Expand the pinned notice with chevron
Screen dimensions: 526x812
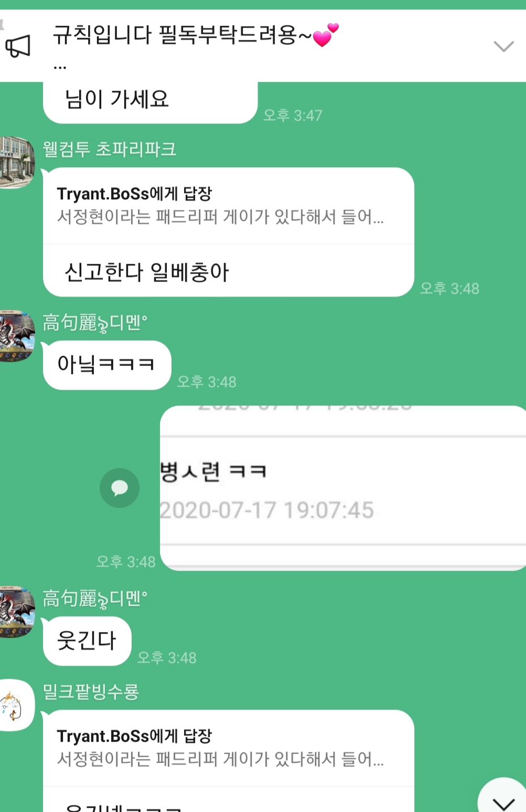[x=503, y=47]
